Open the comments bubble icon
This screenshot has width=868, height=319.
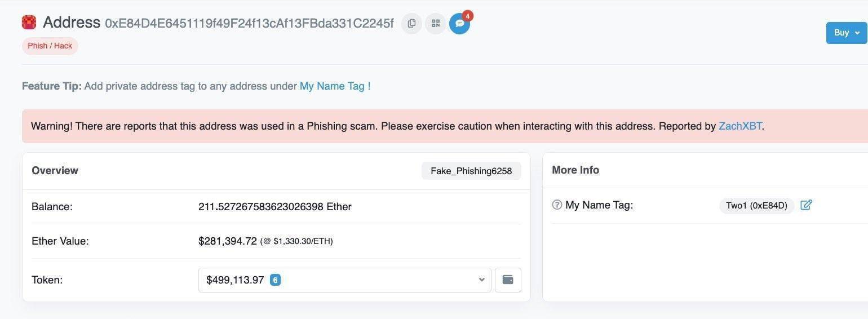(x=459, y=24)
